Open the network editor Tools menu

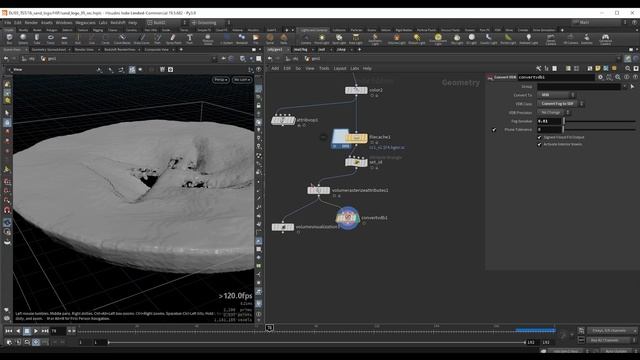[324, 68]
